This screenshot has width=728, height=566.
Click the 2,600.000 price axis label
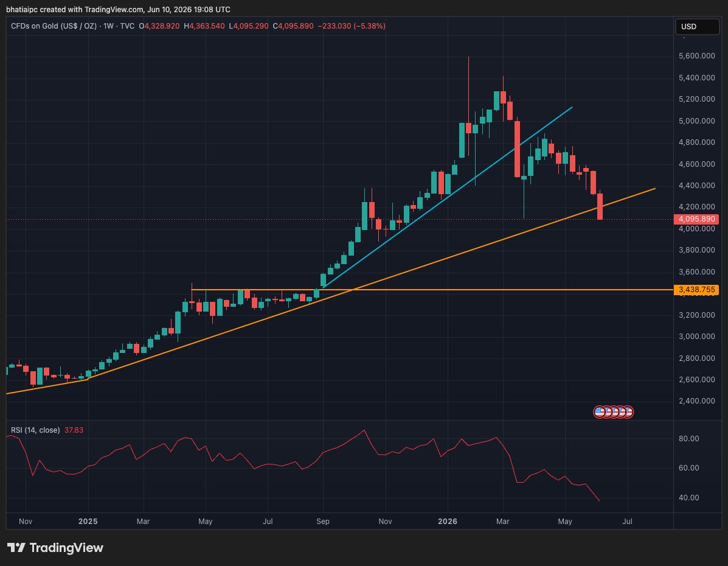pyautogui.click(x=696, y=380)
